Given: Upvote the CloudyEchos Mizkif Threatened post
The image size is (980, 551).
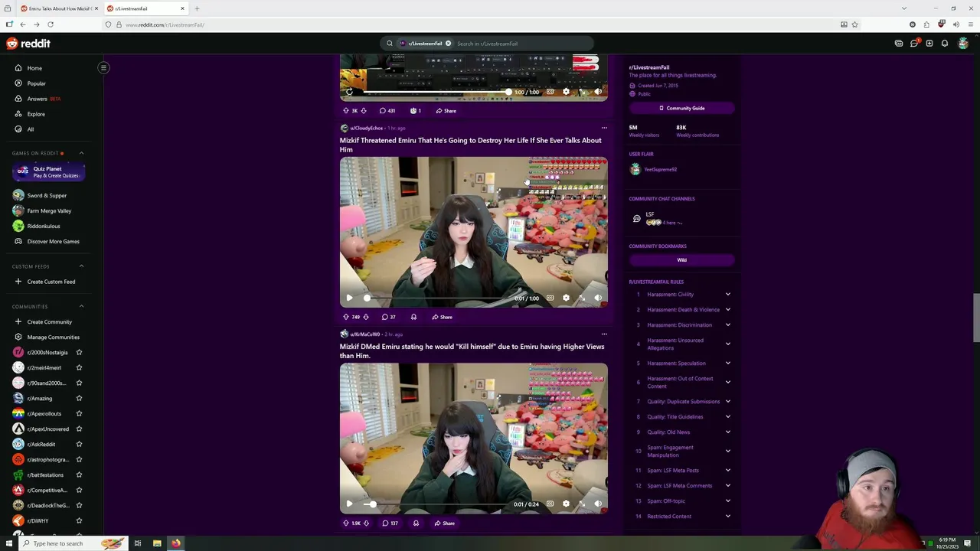Looking at the screenshot, I should point(346,317).
